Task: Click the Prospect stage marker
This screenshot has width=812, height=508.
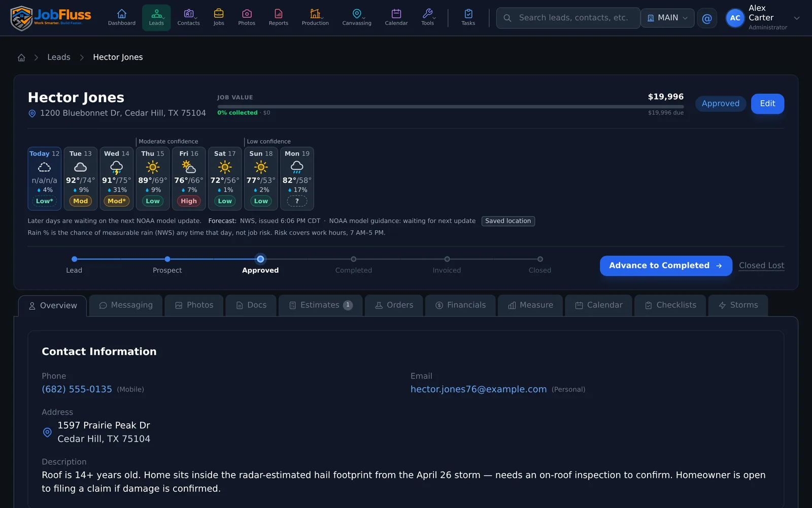Action: 167,259
